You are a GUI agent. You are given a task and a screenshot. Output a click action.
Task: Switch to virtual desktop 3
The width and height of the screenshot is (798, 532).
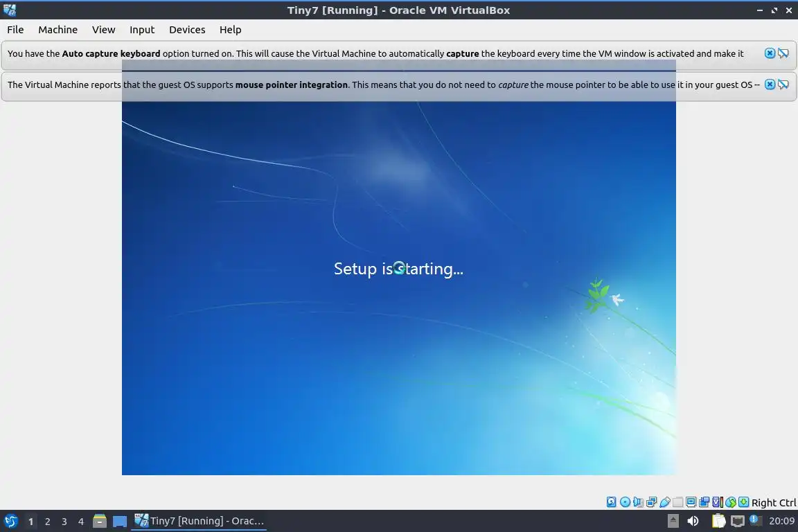(64, 522)
